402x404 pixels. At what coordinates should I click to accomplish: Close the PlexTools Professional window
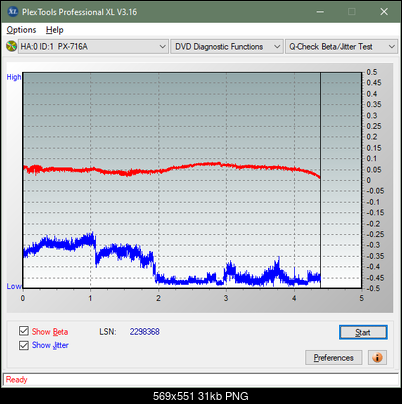tap(384, 12)
